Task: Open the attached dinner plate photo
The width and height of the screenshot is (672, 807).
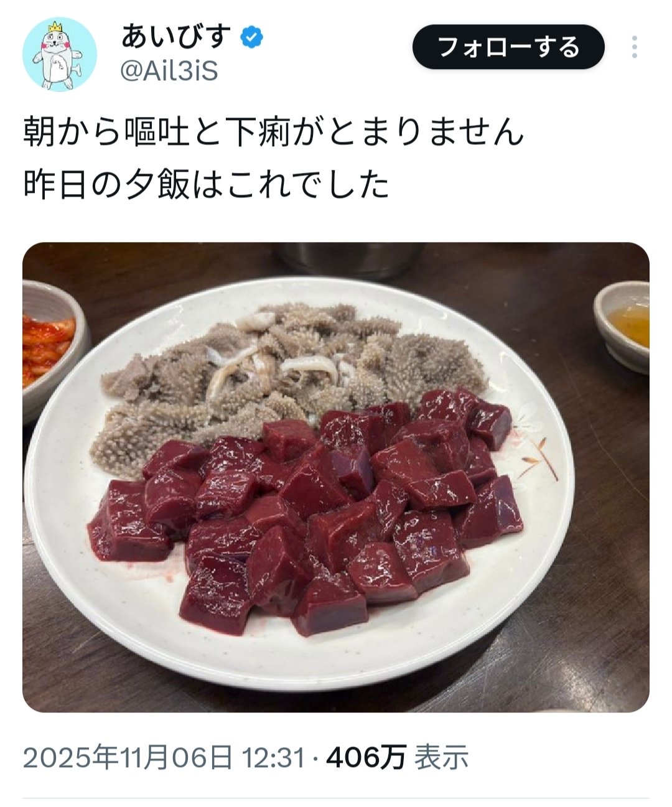Action: 336,477
